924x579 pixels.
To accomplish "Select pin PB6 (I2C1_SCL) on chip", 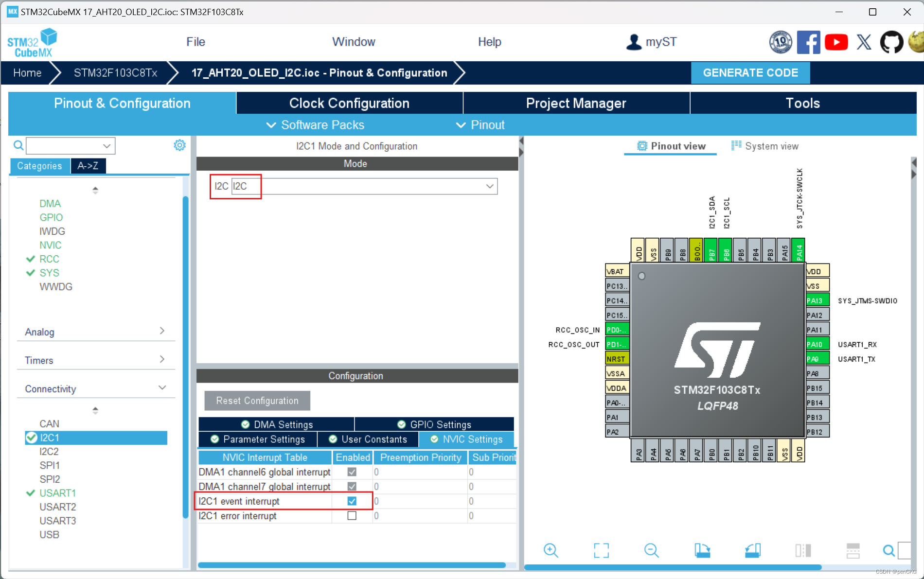I will (x=726, y=250).
